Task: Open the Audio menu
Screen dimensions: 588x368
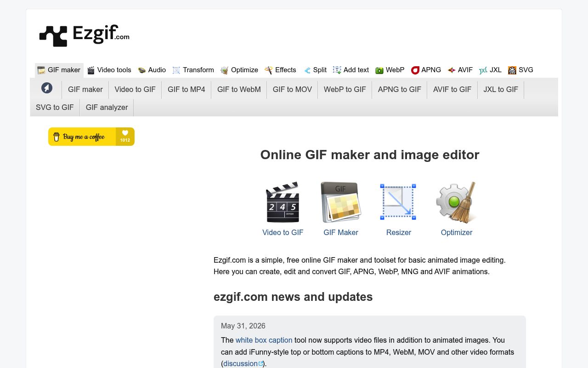Action: 152,70
